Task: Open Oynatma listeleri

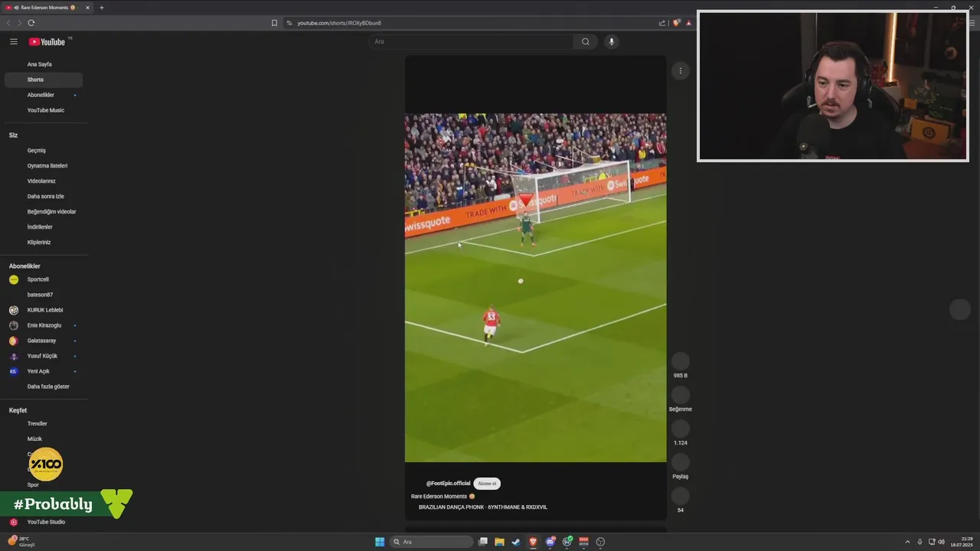Action: click(x=47, y=166)
